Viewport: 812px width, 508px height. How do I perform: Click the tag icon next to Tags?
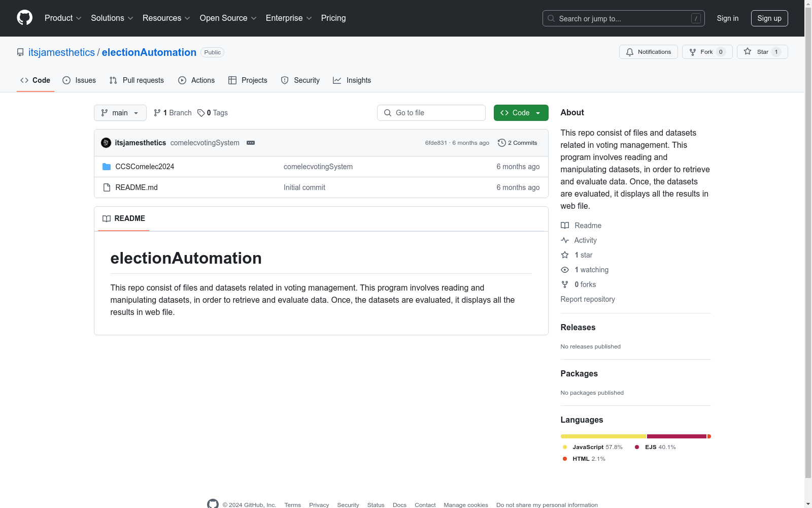201,113
